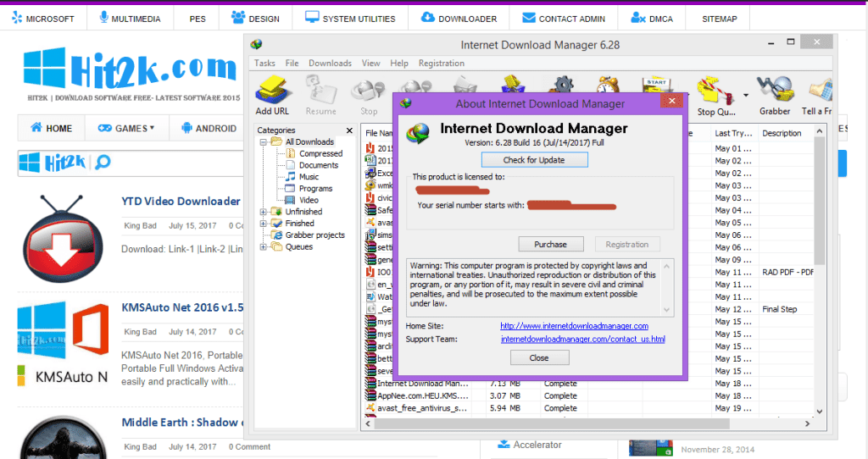Click the download list scroll right arrow
Screen dimensions: 868x459
click(808, 423)
